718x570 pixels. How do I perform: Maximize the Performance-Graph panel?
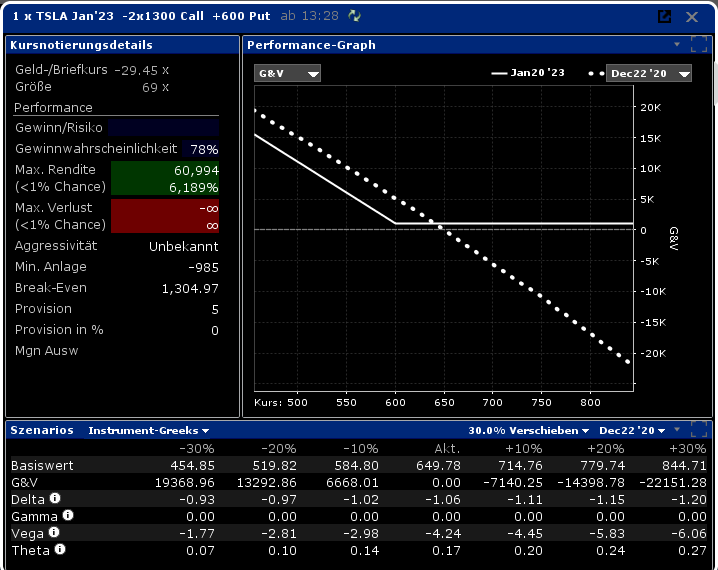click(699, 45)
